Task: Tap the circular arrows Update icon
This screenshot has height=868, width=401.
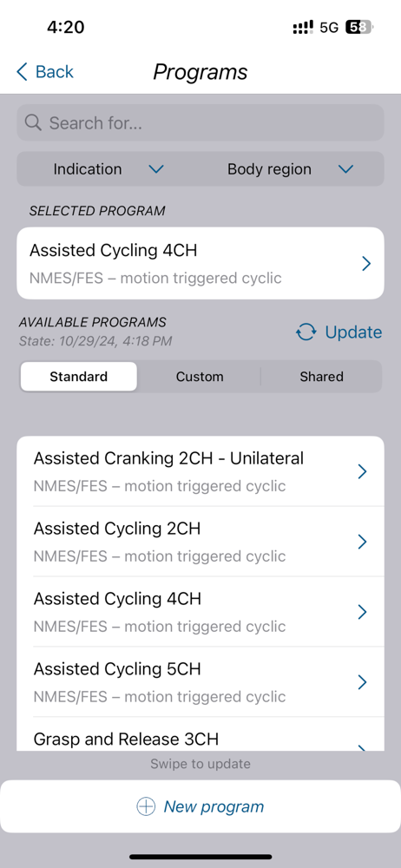Action: coord(306,332)
